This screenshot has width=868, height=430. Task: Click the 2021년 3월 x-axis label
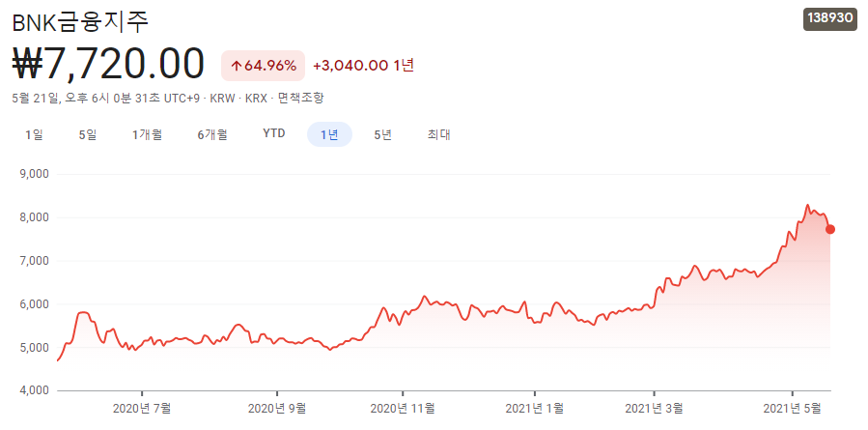(655, 409)
